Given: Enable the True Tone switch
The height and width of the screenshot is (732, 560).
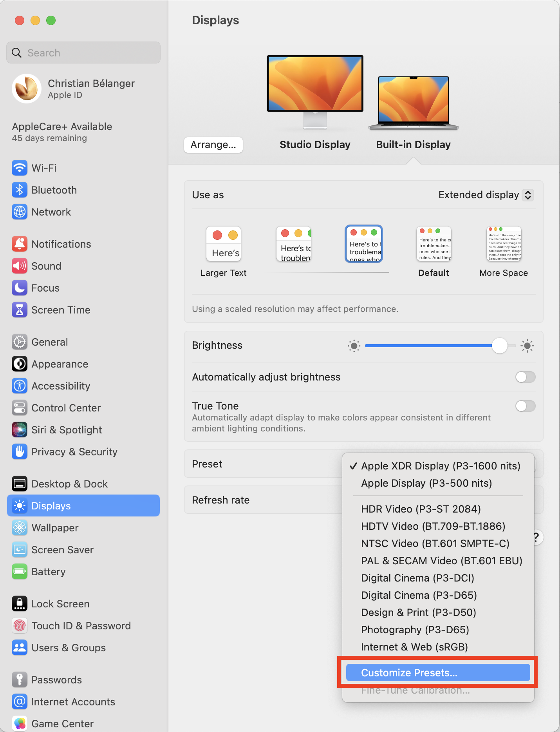Looking at the screenshot, I should (526, 406).
